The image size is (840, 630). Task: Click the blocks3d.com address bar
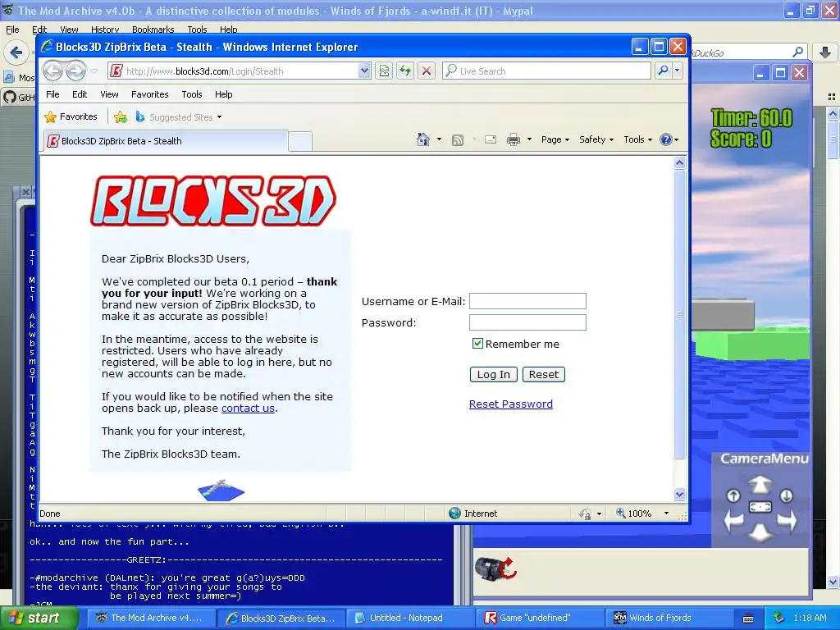point(232,71)
